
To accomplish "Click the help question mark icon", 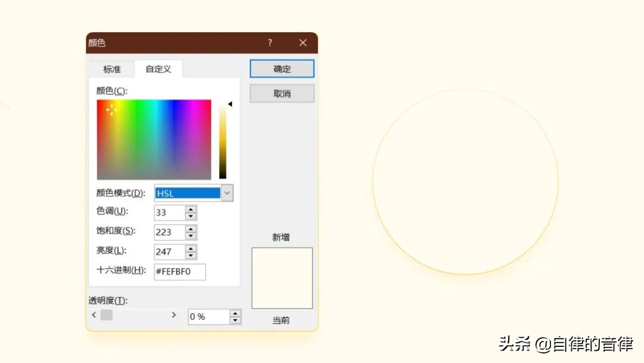I will [x=270, y=43].
